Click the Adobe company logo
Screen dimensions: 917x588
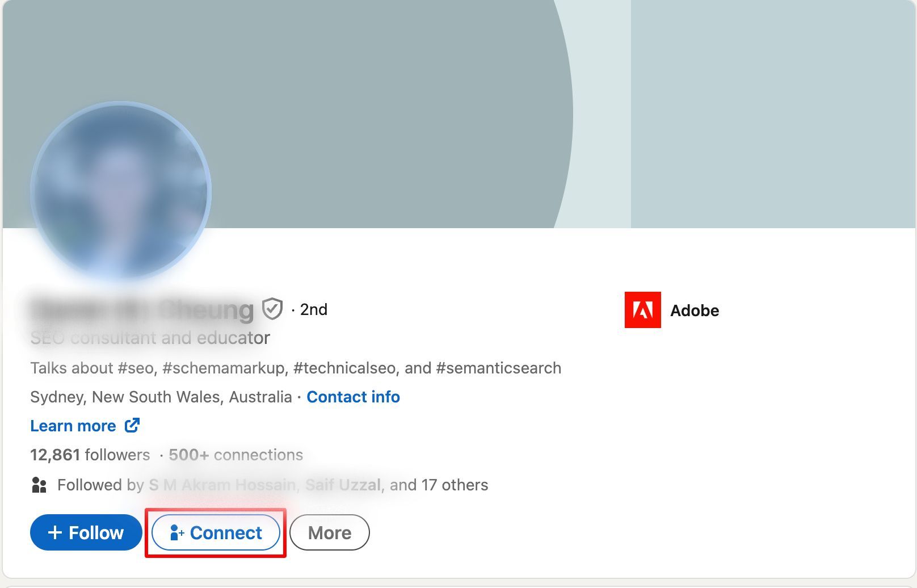tap(642, 310)
